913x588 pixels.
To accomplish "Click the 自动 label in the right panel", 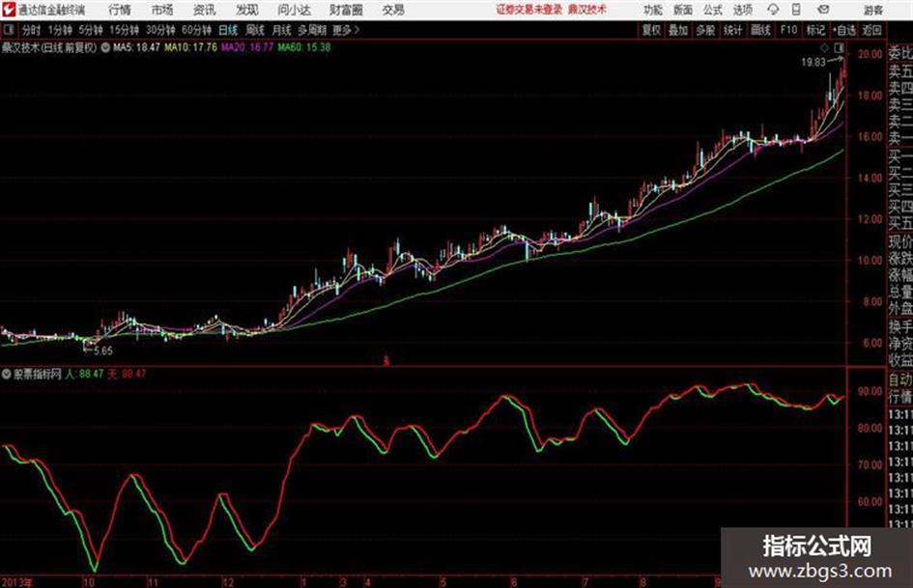I will (x=900, y=379).
